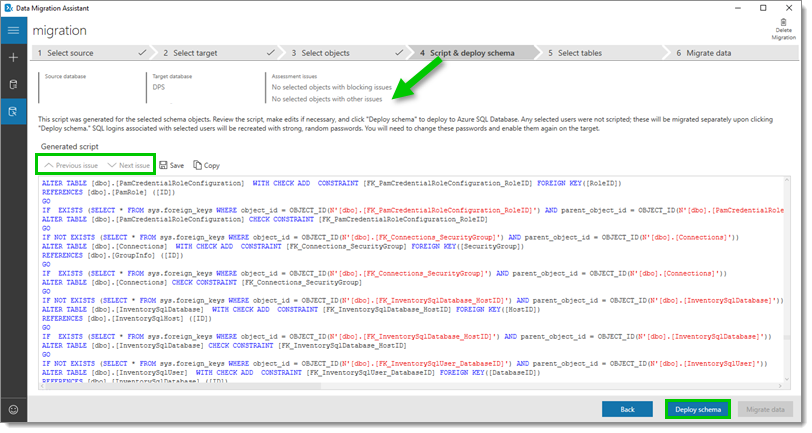Jump to Next issue in script
This screenshot has height=433, width=812.
tap(129, 165)
